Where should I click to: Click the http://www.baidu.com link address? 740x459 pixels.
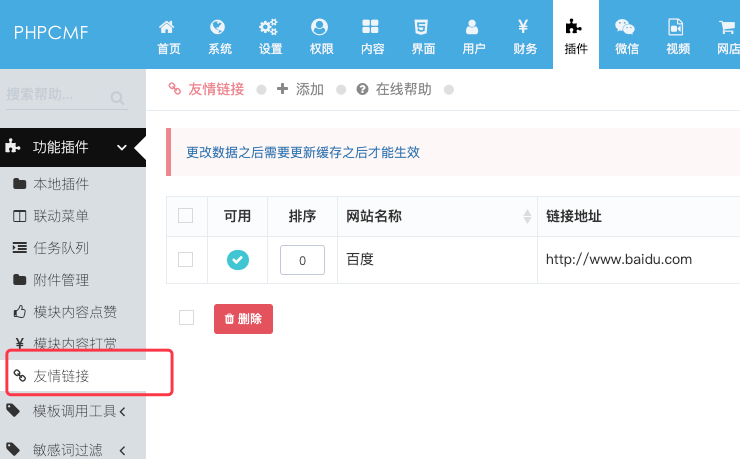(x=619, y=259)
